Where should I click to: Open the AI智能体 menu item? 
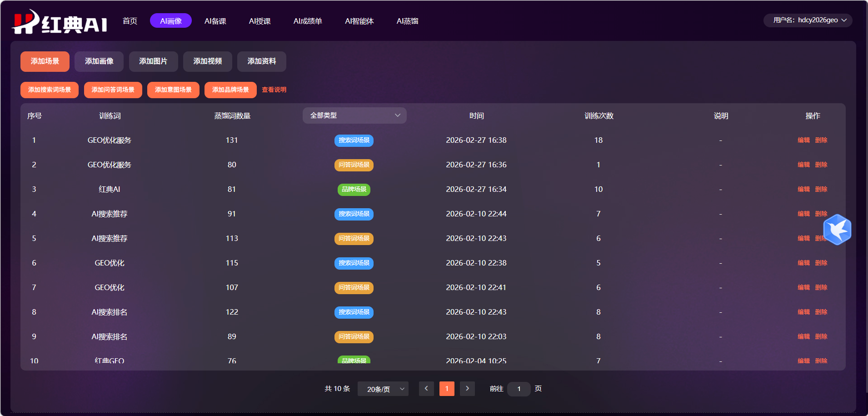click(359, 21)
